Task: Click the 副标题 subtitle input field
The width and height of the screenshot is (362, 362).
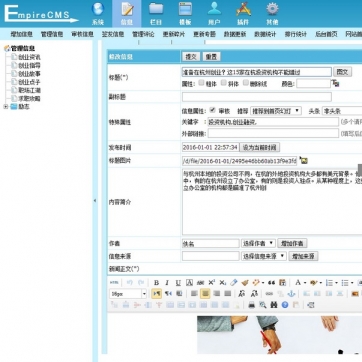Action: (x=257, y=97)
